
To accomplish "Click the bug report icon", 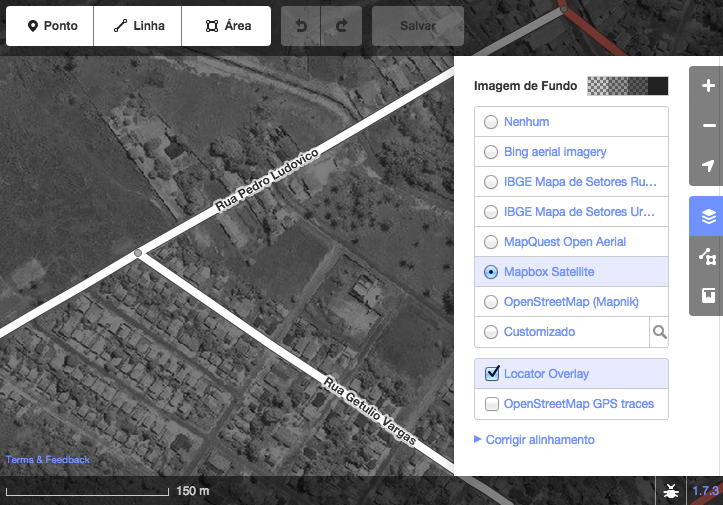I will (671, 491).
